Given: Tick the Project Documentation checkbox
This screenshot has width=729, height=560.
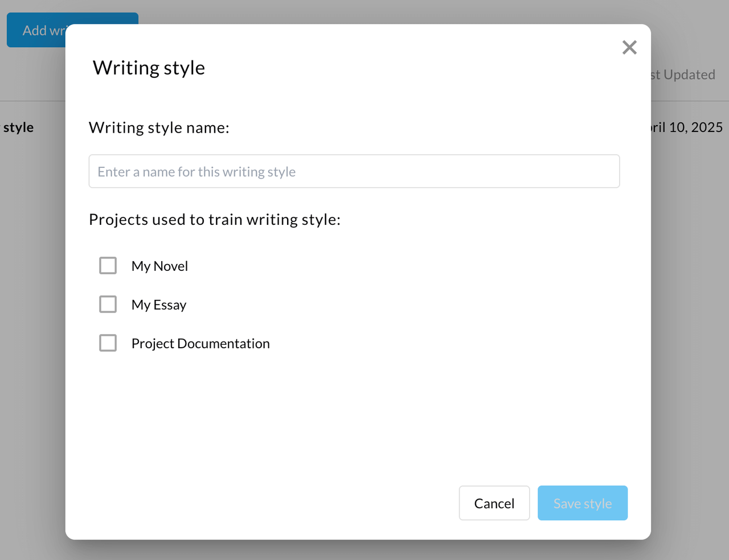Looking at the screenshot, I should [108, 343].
